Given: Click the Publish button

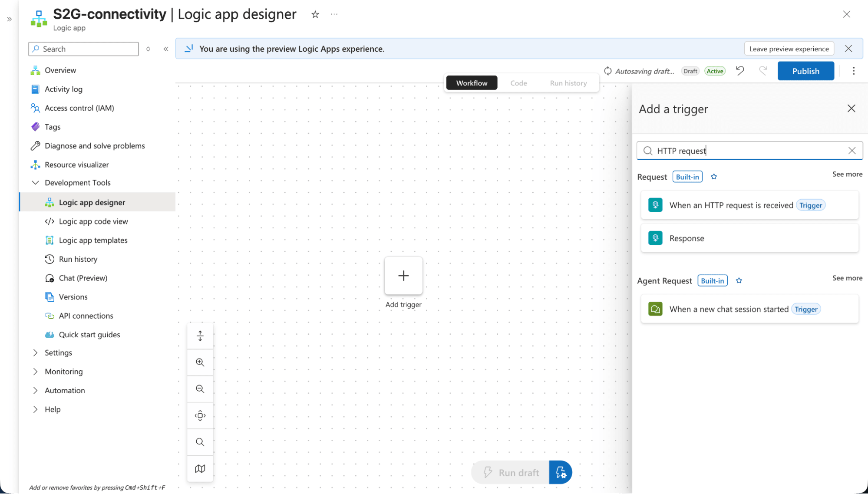Looking at the screenshot, I should 805,71.
